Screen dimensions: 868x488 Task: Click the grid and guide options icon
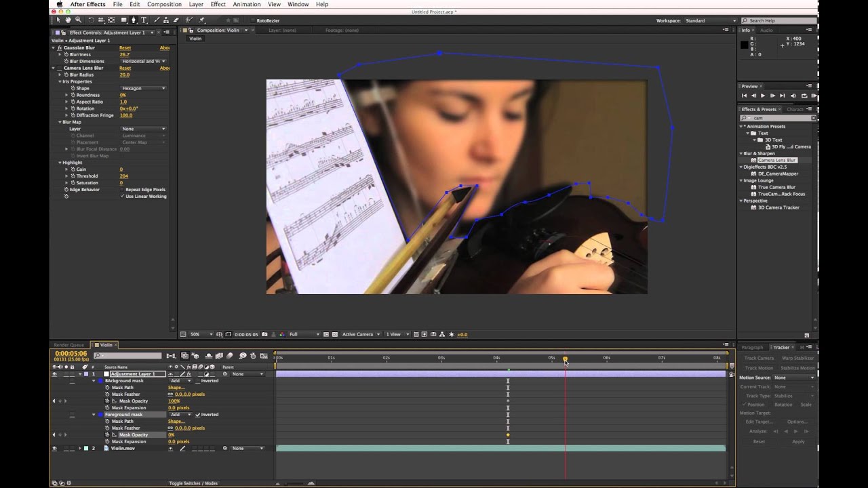pyautogui.click(x=219, y=334)
